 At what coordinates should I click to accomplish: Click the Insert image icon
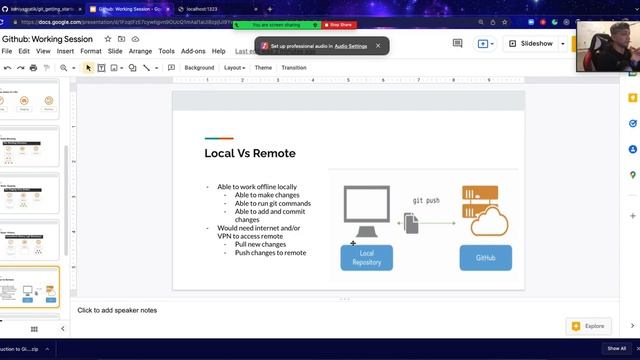click(114, 68)
